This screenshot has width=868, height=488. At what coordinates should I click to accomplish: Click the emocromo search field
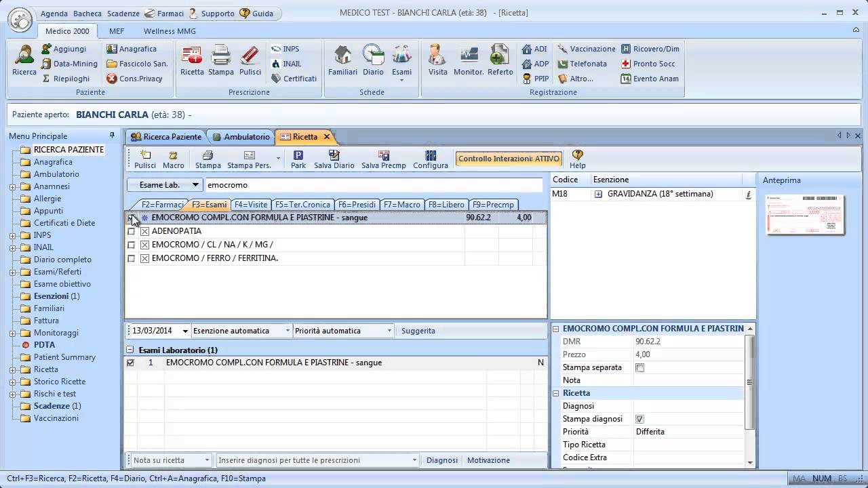[x=374, y=185]
